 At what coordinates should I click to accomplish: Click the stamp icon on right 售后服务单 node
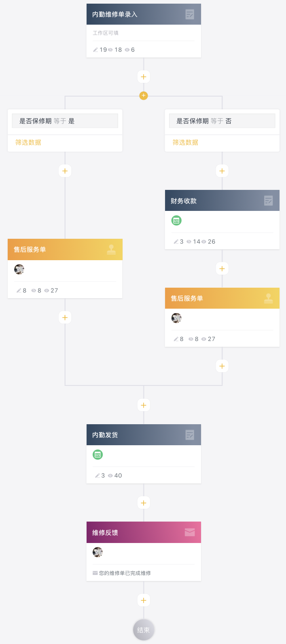(268, 298)
